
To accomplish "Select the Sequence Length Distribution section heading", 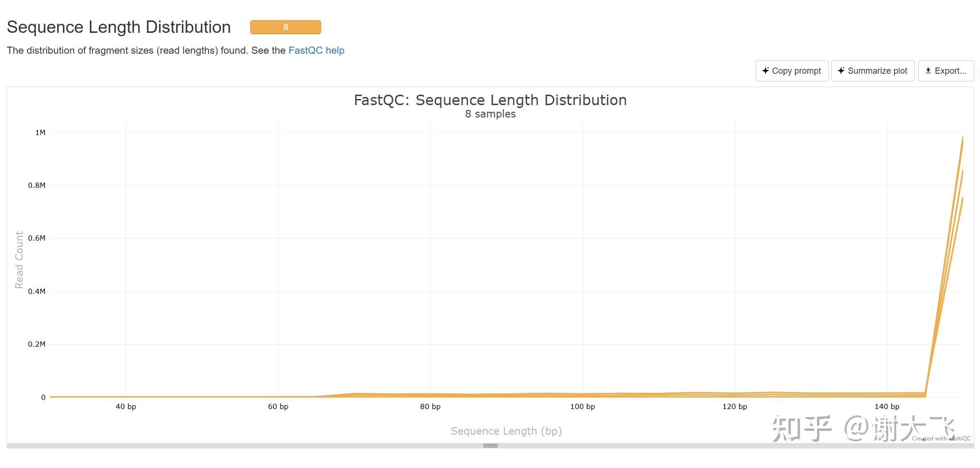I will click(x=119, y=27).
